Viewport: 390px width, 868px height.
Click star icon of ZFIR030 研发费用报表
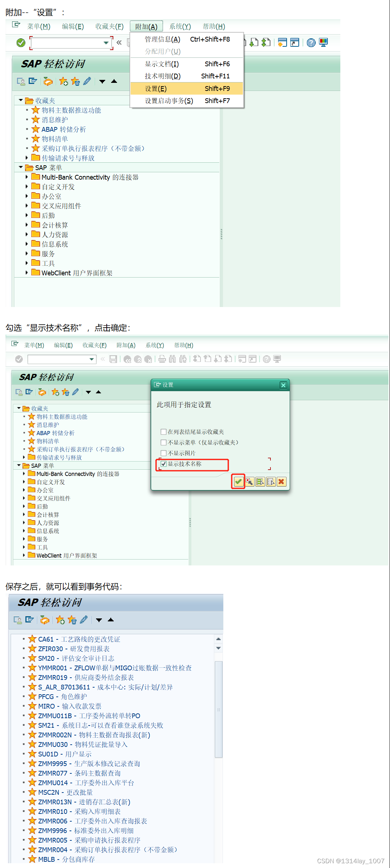[32, 649]
